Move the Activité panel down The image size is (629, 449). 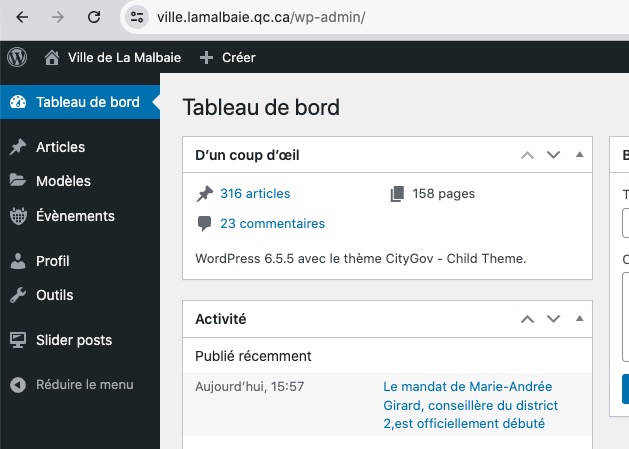tap(553, 319)
